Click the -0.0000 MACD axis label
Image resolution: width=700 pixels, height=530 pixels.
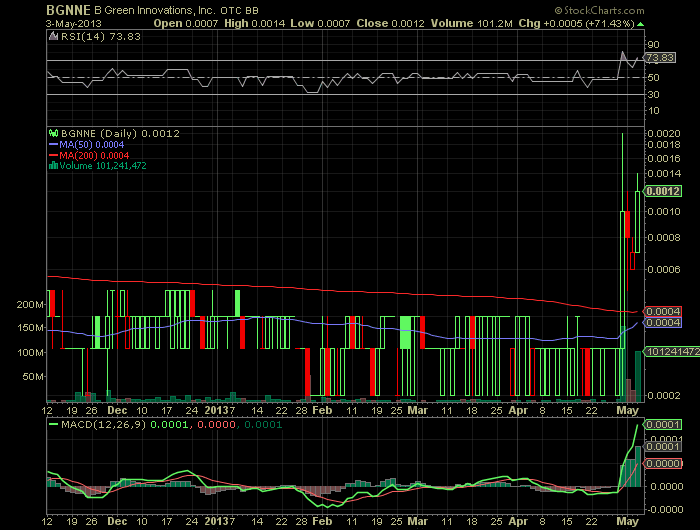[x=664, y=509]
